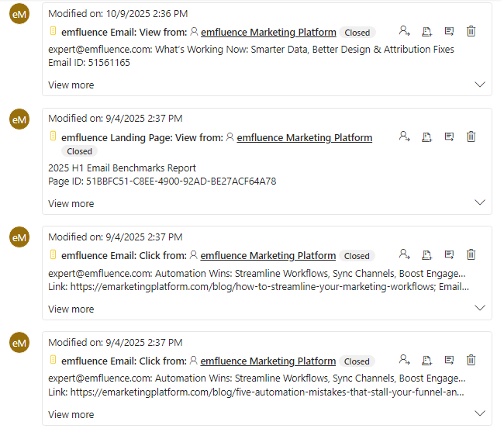Delete the five-automation-mistakes email click activity
The height and width of the screenshot is (432, 504).
tap(471, 360)
